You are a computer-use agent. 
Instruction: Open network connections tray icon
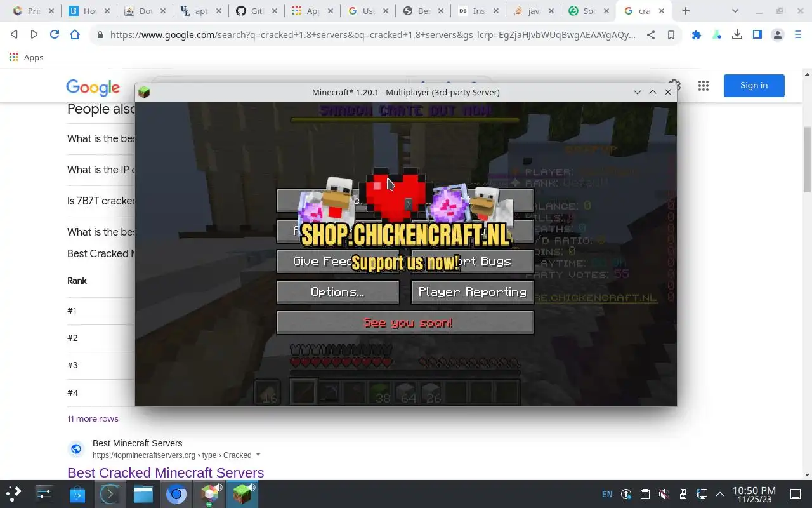click(x=702, y=494)
